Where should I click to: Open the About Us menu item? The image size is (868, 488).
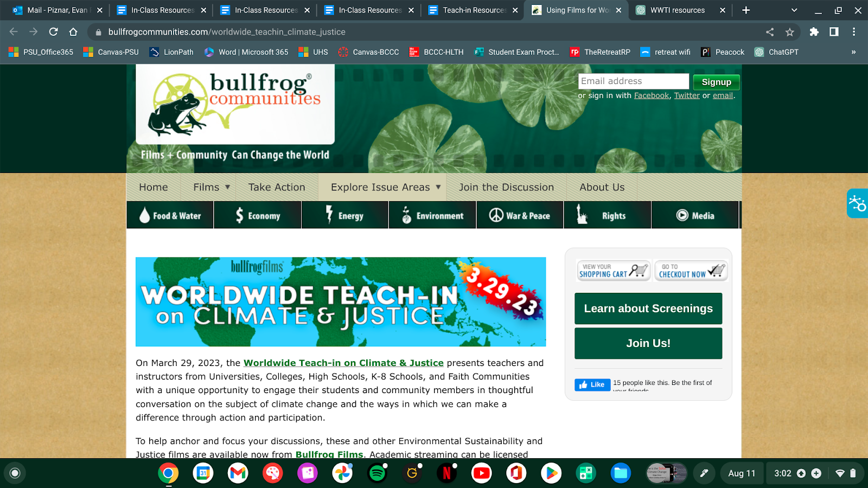coord(602,187)
